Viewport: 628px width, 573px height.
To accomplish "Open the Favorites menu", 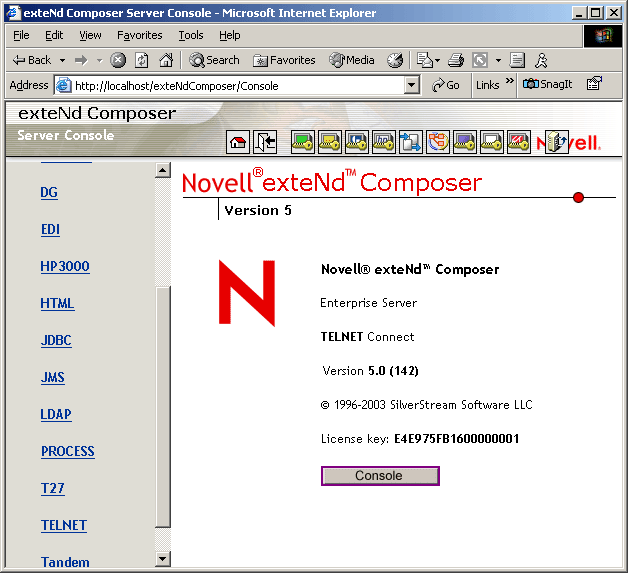I will click(x=140, y=35).
